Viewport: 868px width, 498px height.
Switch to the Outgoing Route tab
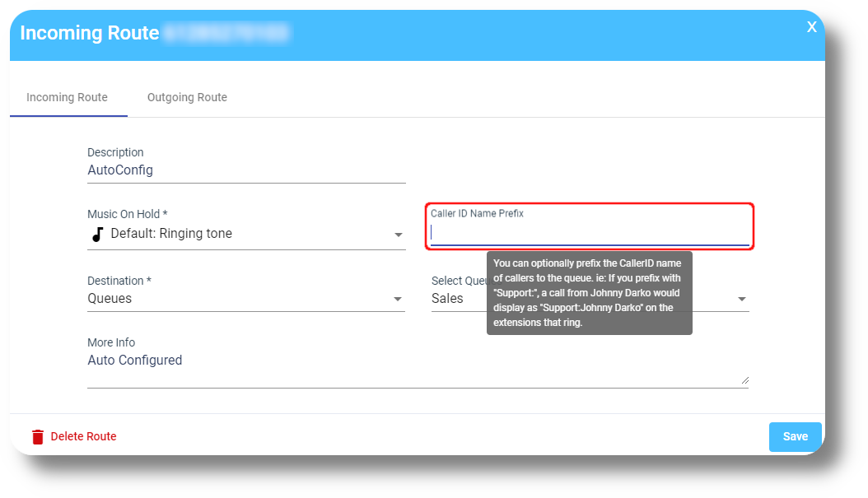click(187, 97)
